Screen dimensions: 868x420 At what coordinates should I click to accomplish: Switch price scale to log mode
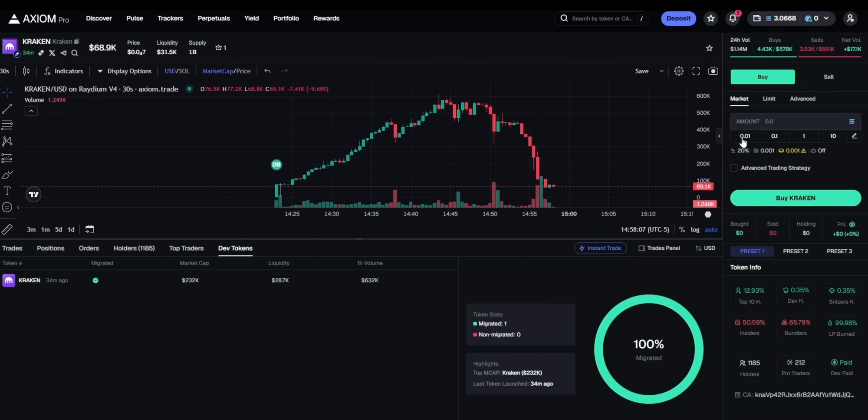point(695,229)
